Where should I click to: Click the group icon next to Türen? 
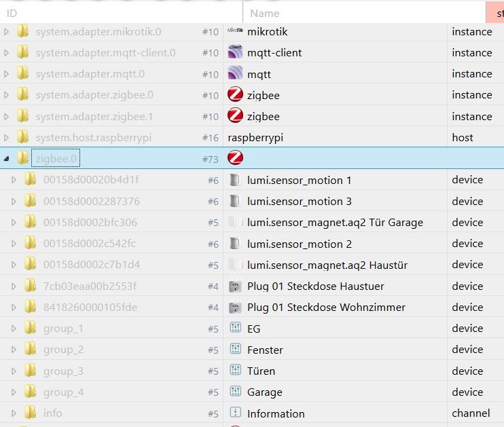(235, 370)
